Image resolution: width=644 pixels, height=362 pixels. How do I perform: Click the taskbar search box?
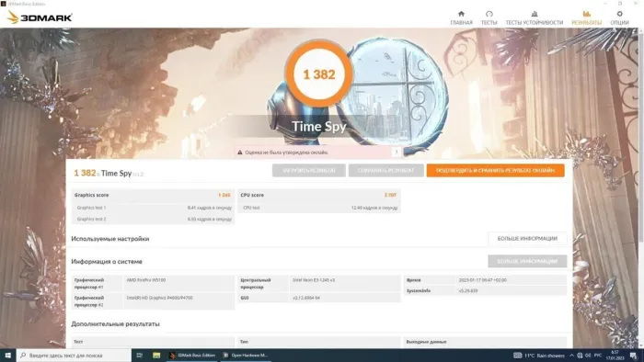(74, 355)
